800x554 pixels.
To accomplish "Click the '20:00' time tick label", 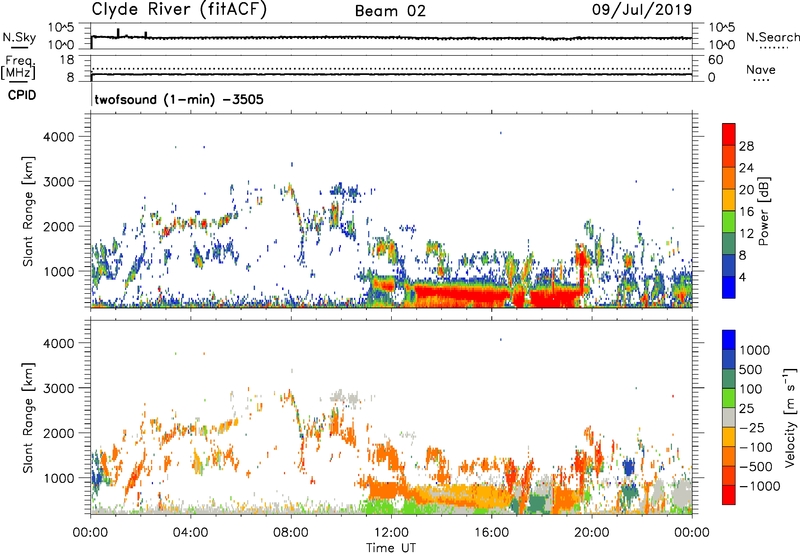I will (592, 533).
